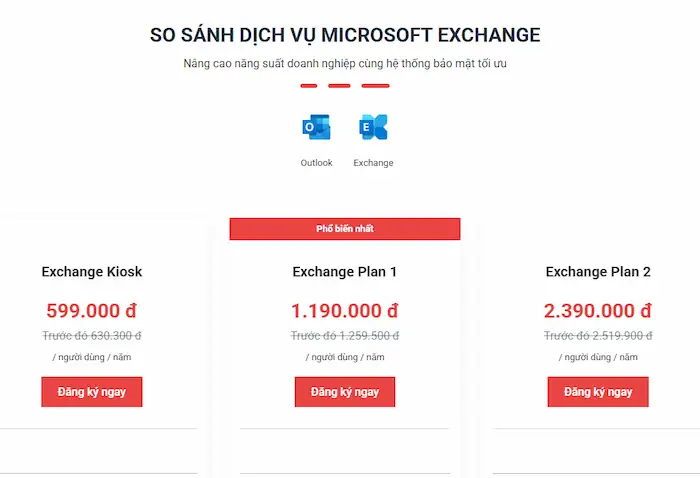The height and width of the screenshot is (478, 700).
Task: Select the Outlook text label
Action: pos(316,163)
